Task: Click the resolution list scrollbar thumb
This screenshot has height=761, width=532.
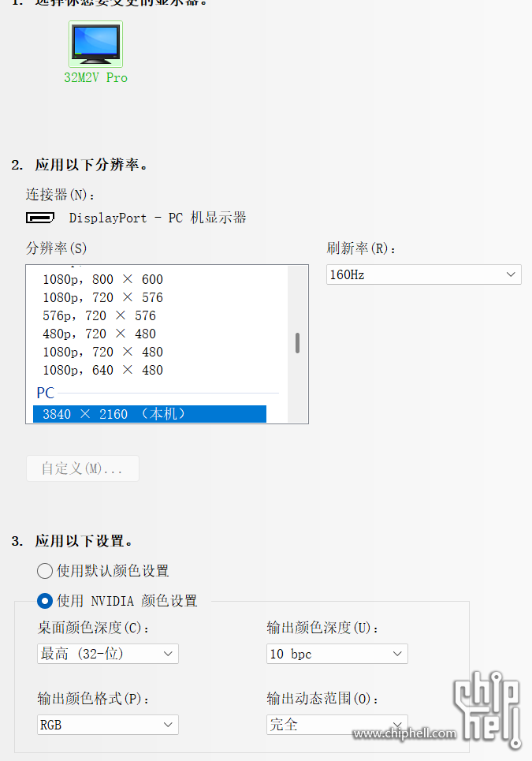Action: pyautogui.click(x=297, y=343)
